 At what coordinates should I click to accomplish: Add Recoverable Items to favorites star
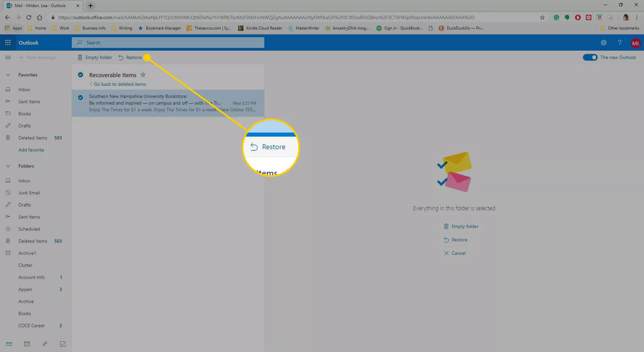pyautogui.click(x=143, y=75)
